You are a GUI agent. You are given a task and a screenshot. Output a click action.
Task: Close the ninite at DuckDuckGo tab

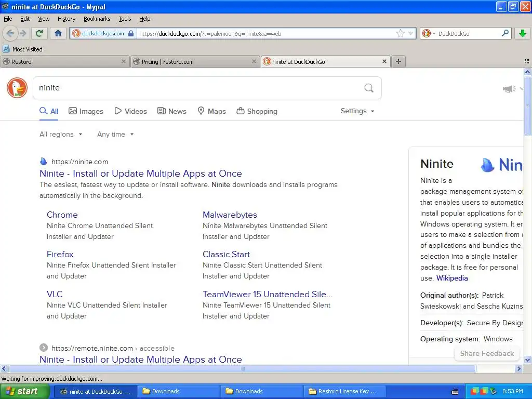coord(384,61)
